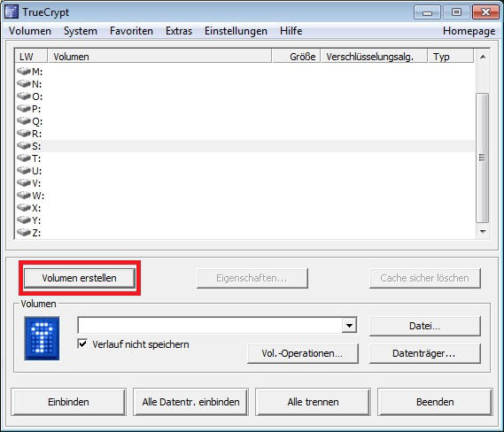Image resolution: width=504 pixels, height=432 pixels.
Task: Choose the S: drive slot icon
Action: tap(24, 145)
